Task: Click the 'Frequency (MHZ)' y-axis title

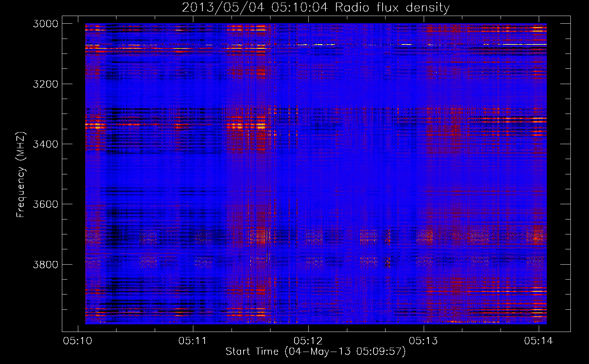Action: (21, 175)
